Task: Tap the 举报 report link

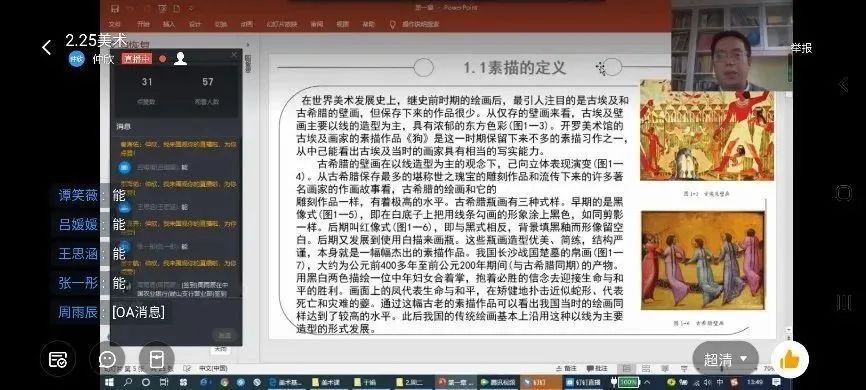Action: 801,48
